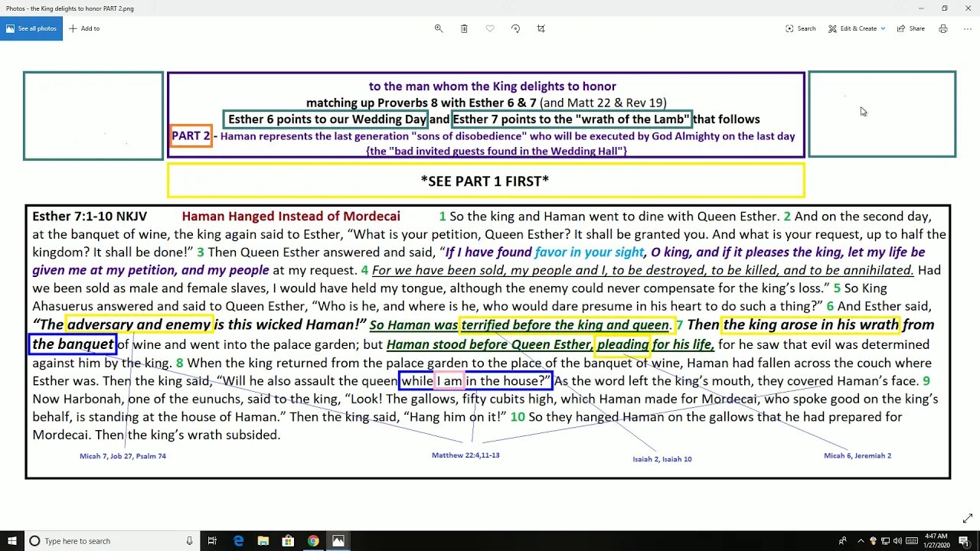Screen dimensions: 980x551
Task: Click the 'PART 2' label in the image
Action: tap(191, 135)
